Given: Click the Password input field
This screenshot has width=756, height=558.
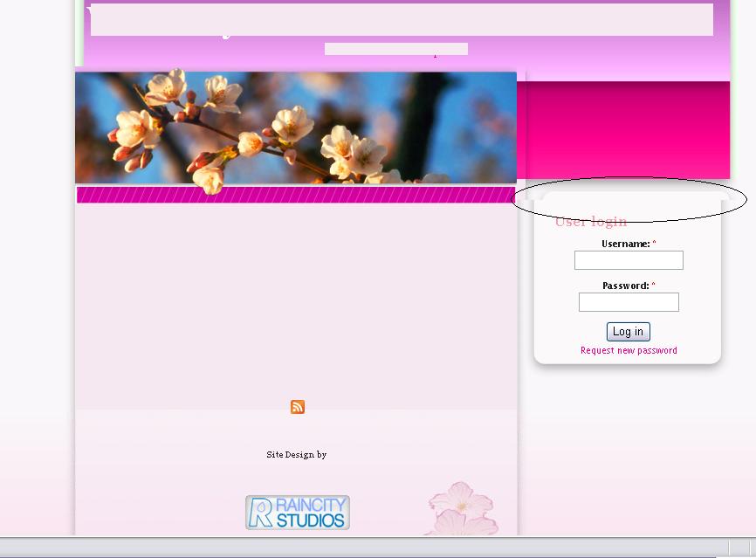Looking at the screenshot, I should pyautogui.click(x=629, y=302).
